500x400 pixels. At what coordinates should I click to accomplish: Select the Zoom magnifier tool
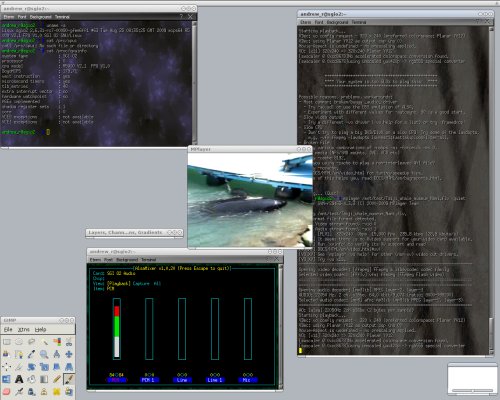(x=44, y=354)
